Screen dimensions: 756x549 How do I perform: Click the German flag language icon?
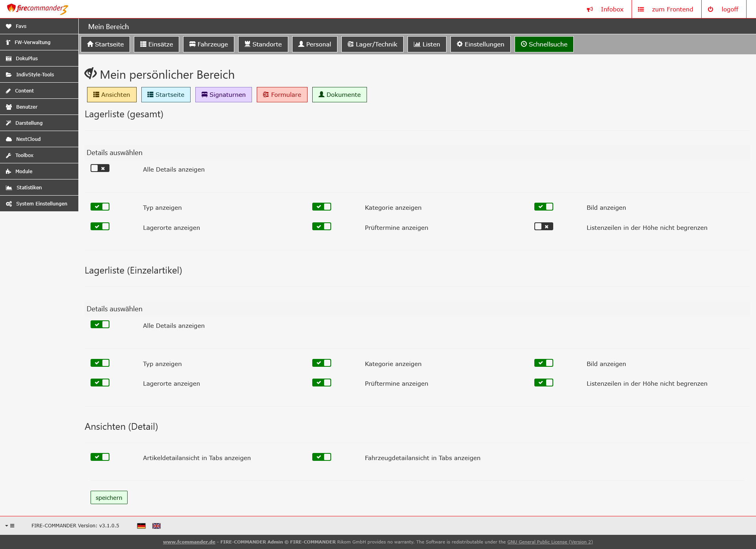click(141, 526)
